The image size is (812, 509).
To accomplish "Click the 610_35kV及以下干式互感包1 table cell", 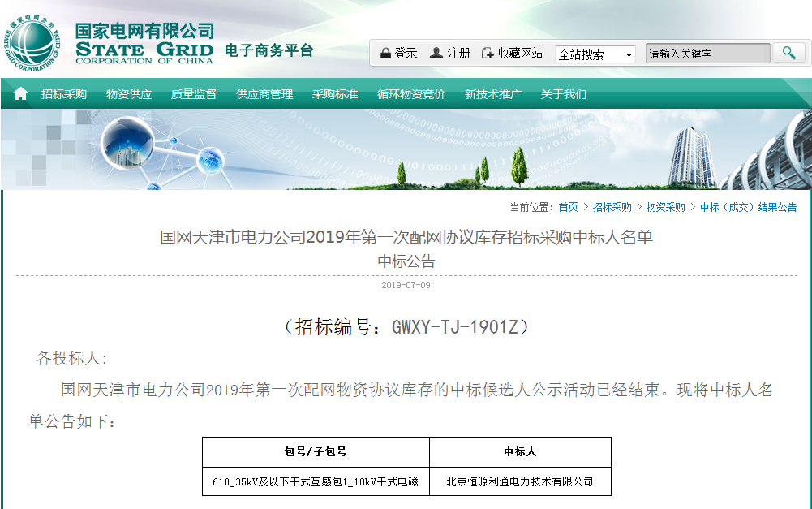I will click(x=316, y=481).
